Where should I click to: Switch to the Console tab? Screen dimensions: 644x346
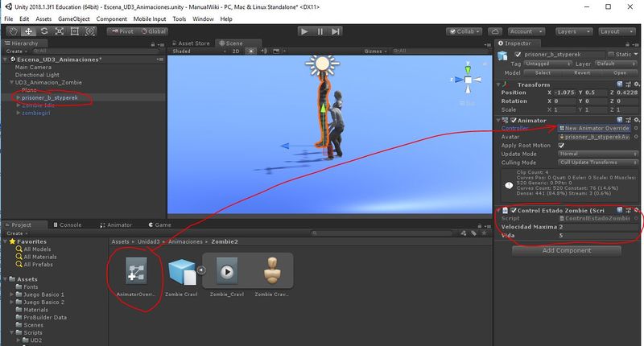pyautogui.click(x=68, y=225)
